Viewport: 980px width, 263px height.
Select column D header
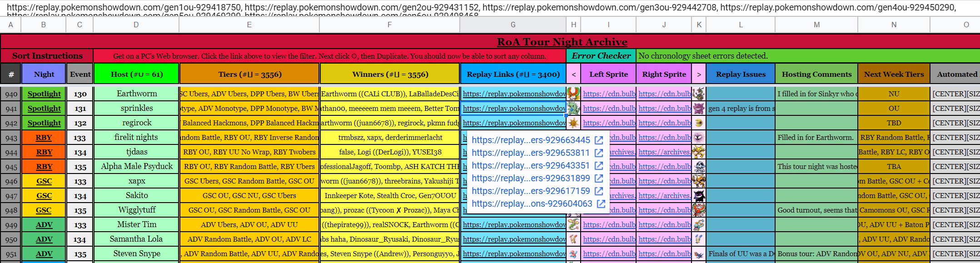pyautogui.click(x=136, y=25)
